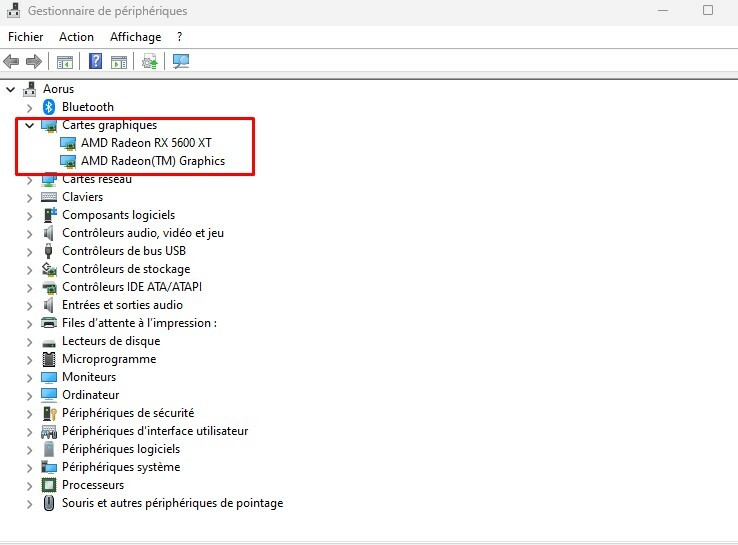Expand Périphériques d'interface utilisateur arrow

point(30,432)
